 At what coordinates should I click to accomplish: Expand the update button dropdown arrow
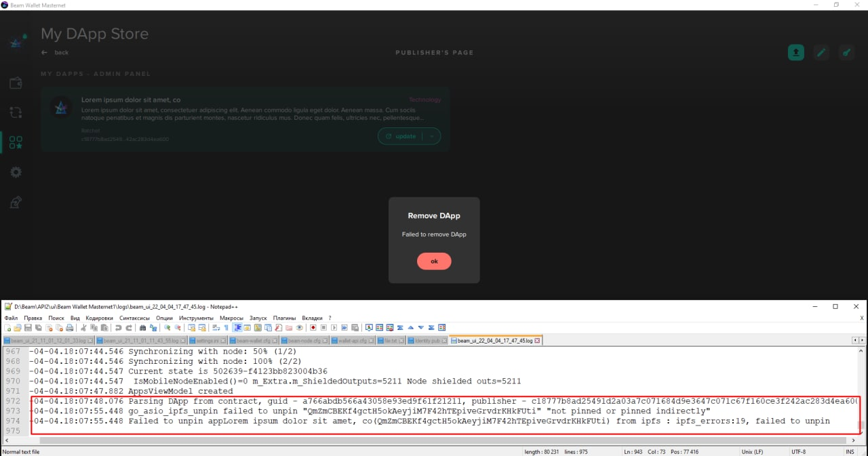tap(433, 136)
